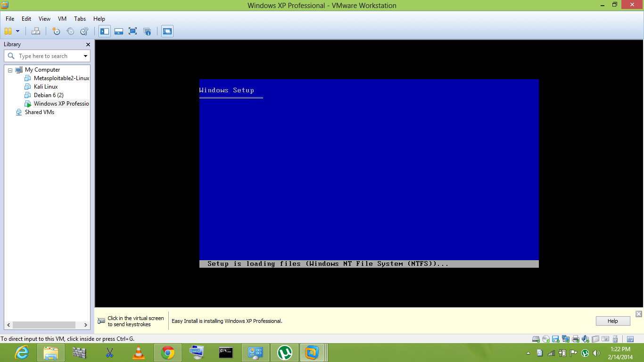Open the snapshot manager wrench-clock icon
Image resolution: width=644 pixels, height=362 pixels.
[x=84, y=31]
